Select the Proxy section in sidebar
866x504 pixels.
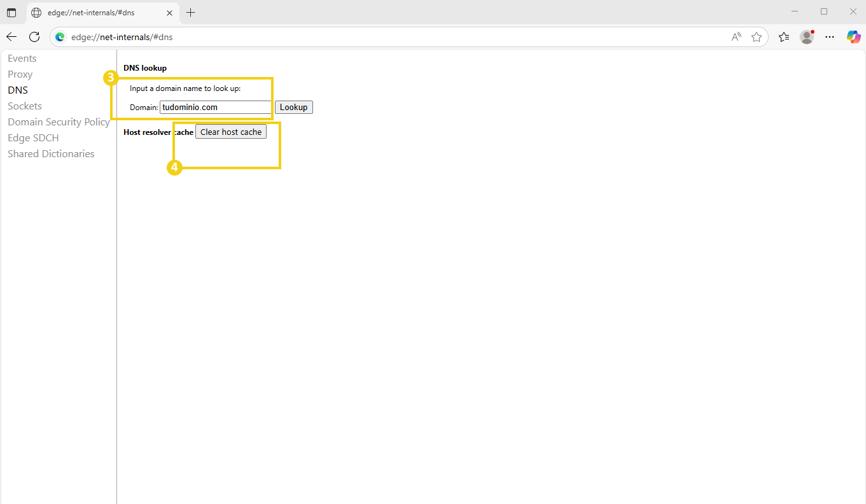[x=20, y=74]
